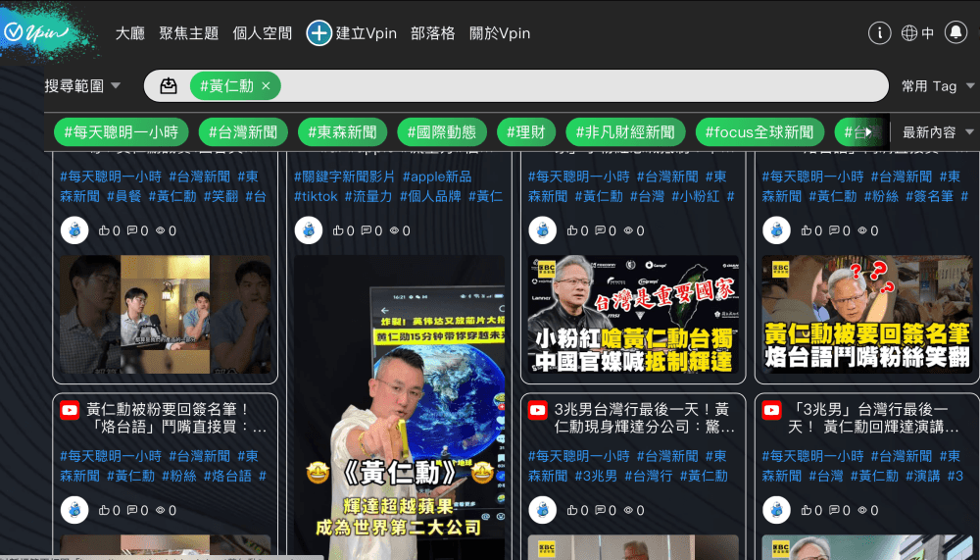Click the #小粉紅 hashtag link
Screen dimensions: 980x560
coord(696,196)
